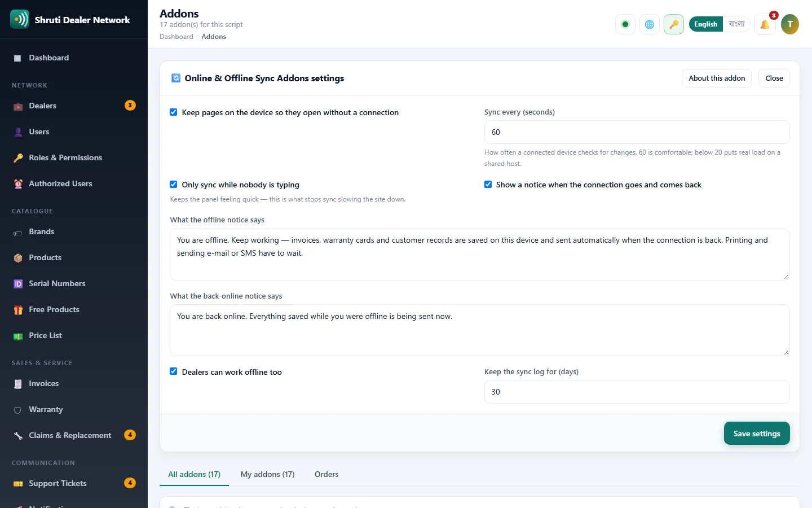Click the Dashboard breadcrumb link
Image resolution: width=812 pixels, height=508 pixels.
[176, 37]
